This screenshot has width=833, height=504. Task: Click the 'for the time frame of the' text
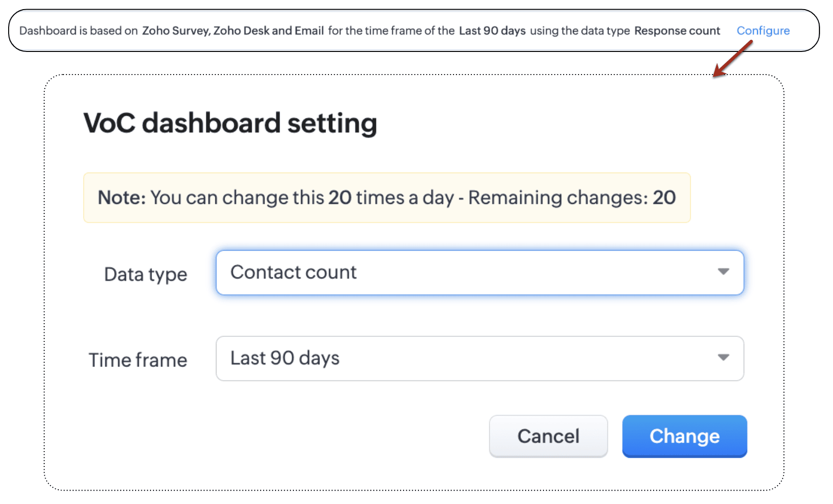click(391, 31)
